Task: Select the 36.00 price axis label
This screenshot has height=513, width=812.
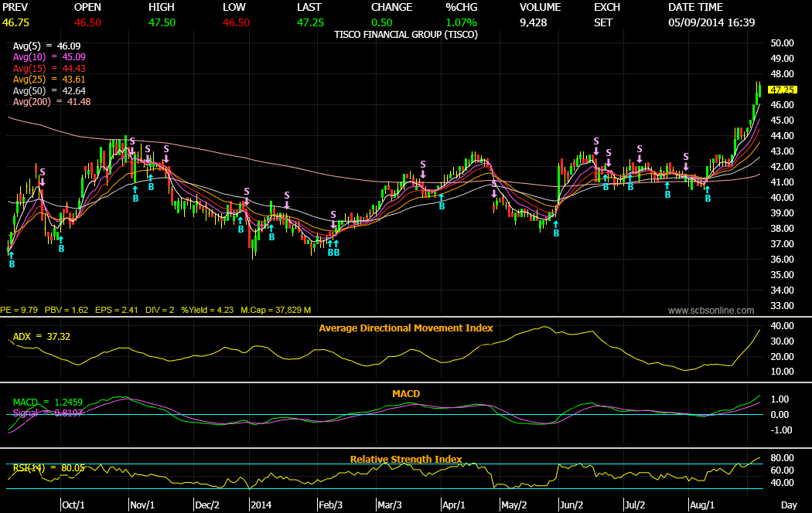Action: pyautogui.click(x=782, y=259)
